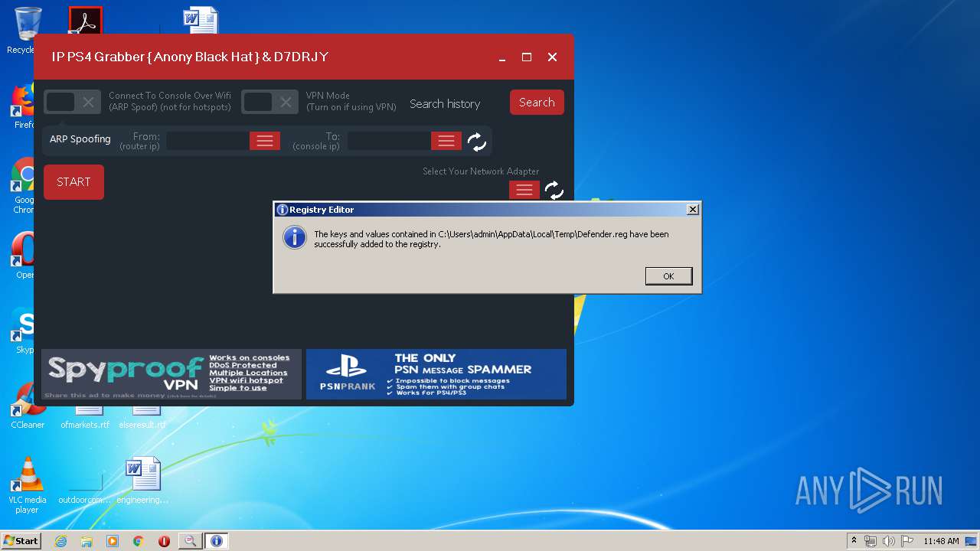Switch to Registry Editor taskbar item
The image size is (980, 551).
click(x=217, y=541)
